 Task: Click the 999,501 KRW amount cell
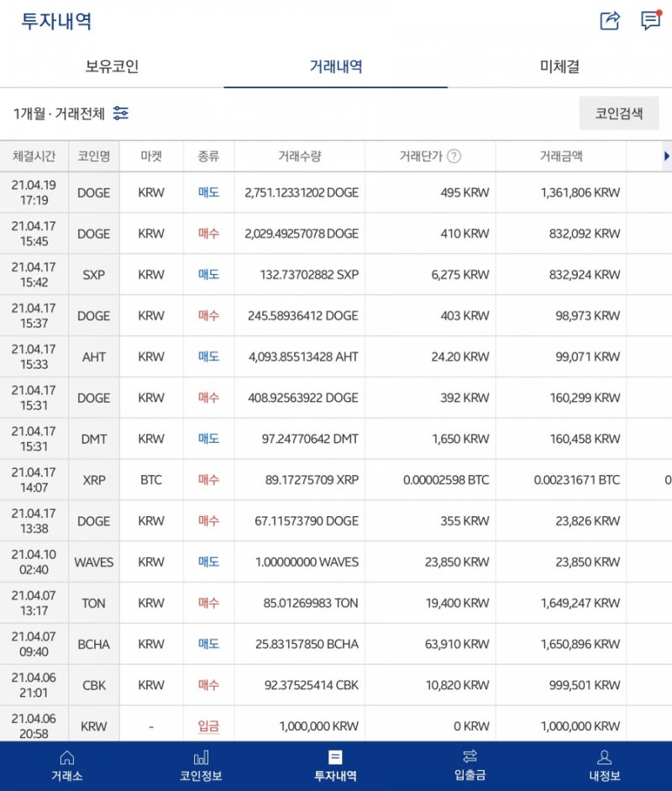click(x=561, y=686)
